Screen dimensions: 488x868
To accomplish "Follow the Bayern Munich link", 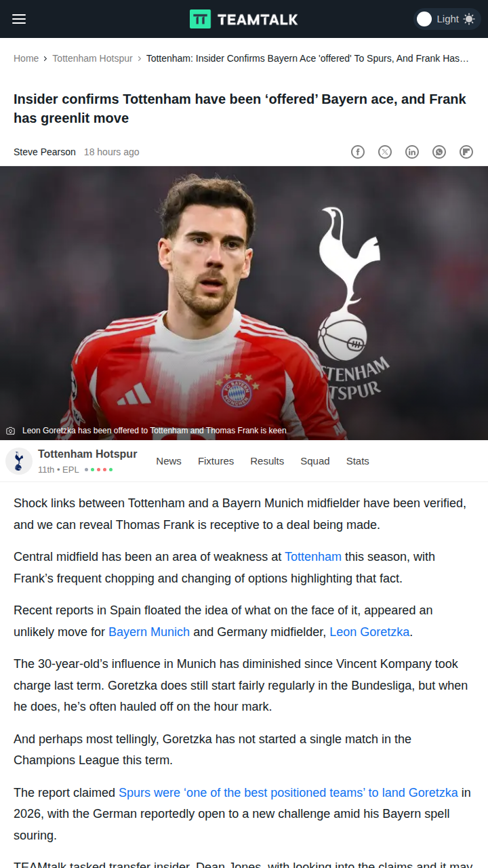I will 149,632.
